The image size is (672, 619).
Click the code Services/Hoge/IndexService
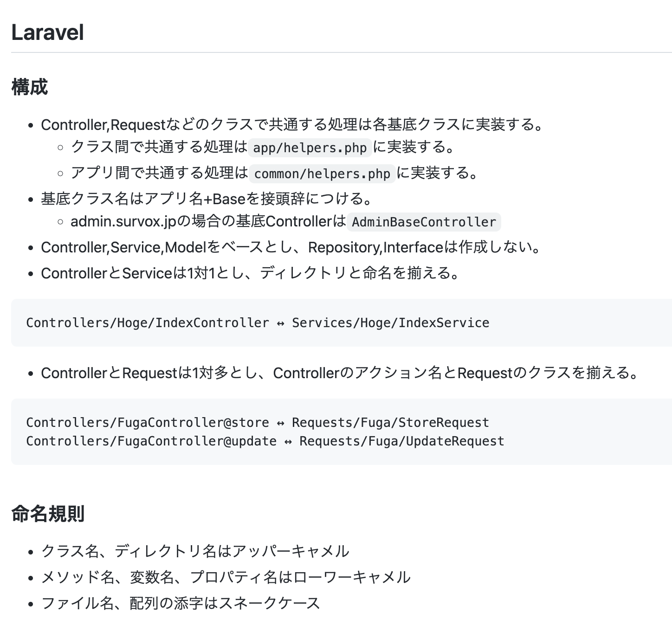coord(390,323)
